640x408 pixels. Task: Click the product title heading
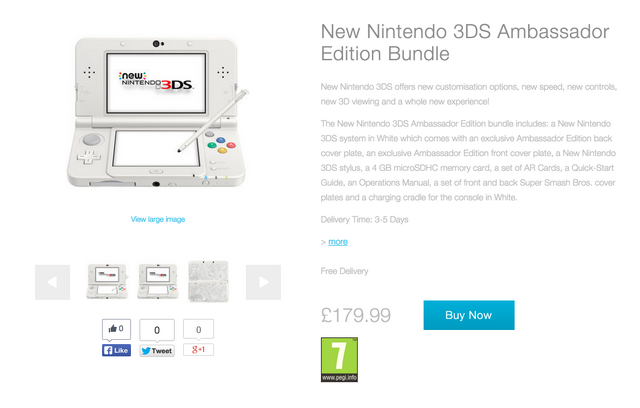pos(464,42)
